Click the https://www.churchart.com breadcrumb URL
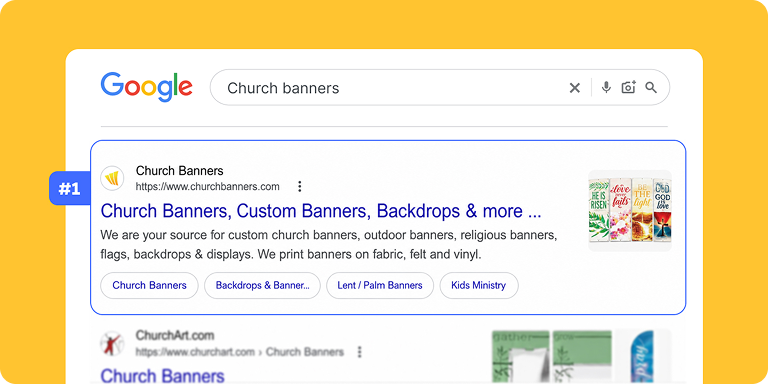The height and width of the screenshot is (384, 768). [240, 352]
